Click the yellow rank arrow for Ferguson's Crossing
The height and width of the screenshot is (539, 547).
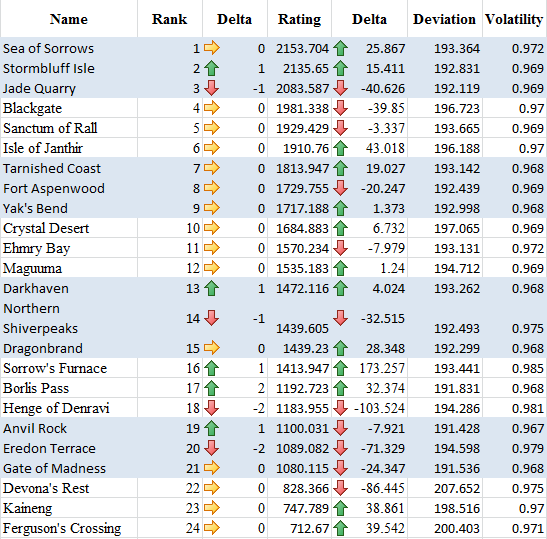point(212,528)
